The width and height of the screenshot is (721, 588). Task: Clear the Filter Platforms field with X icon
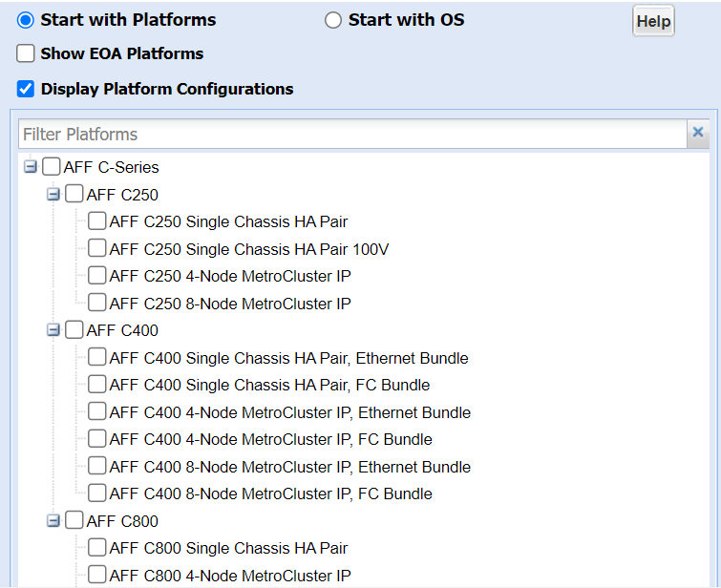[x=698, y=134]
